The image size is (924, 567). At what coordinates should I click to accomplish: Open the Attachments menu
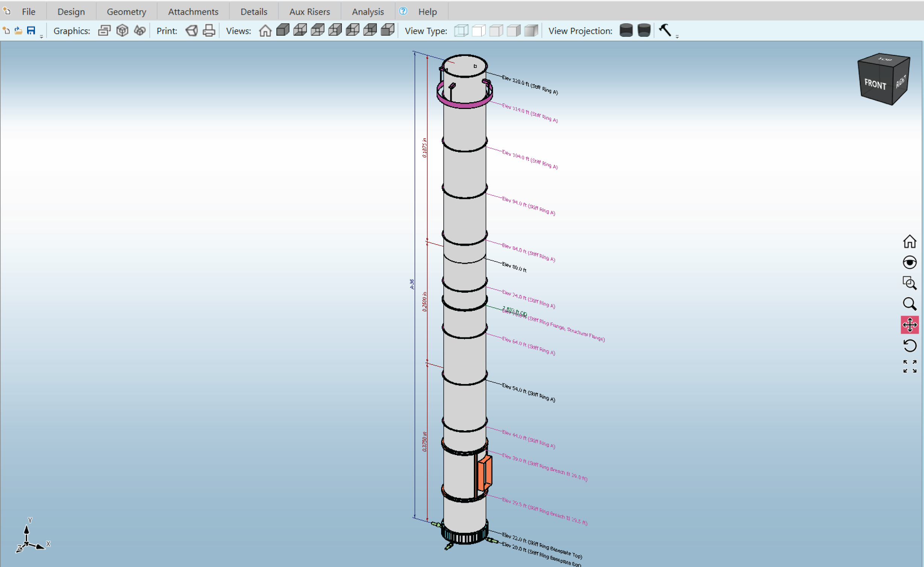pos(193,12)
